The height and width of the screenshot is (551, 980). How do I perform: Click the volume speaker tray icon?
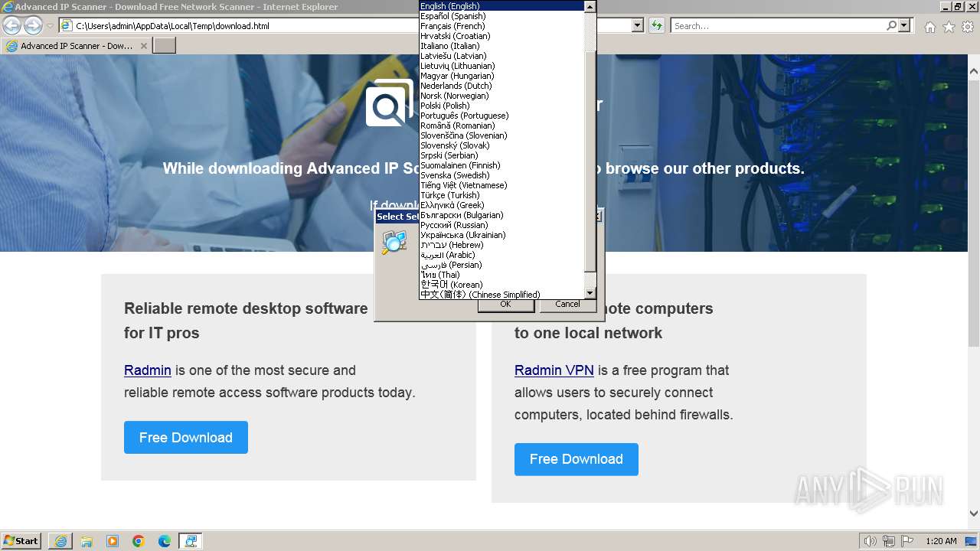[x=871, y=541]
